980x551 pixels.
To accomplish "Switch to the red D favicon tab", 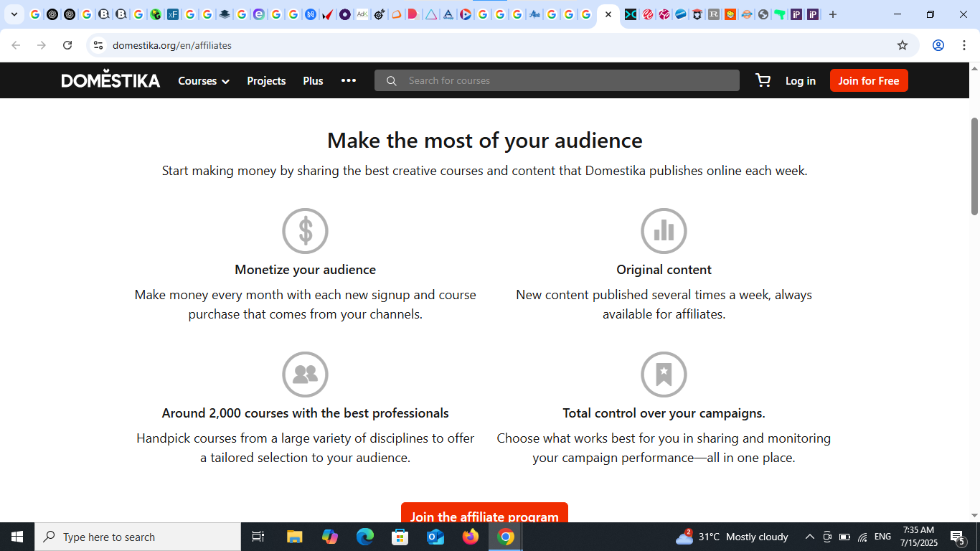I will 413,14.
